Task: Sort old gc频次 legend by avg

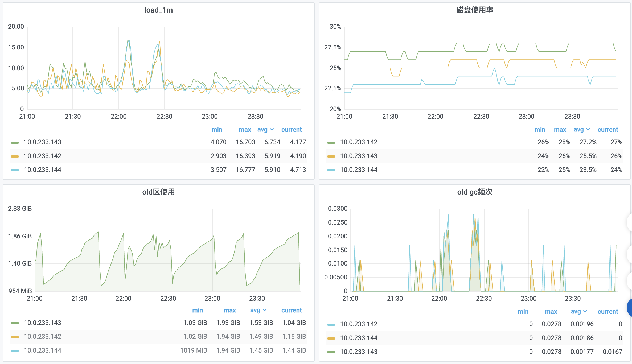Action: [x=576, y=312]
